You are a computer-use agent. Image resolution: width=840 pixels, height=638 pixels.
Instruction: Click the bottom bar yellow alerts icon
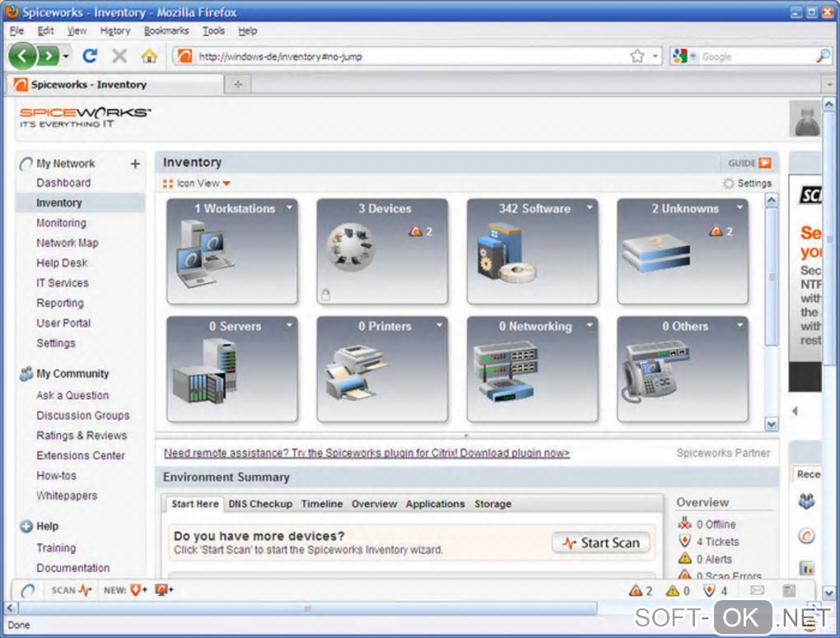coord(672,591)
